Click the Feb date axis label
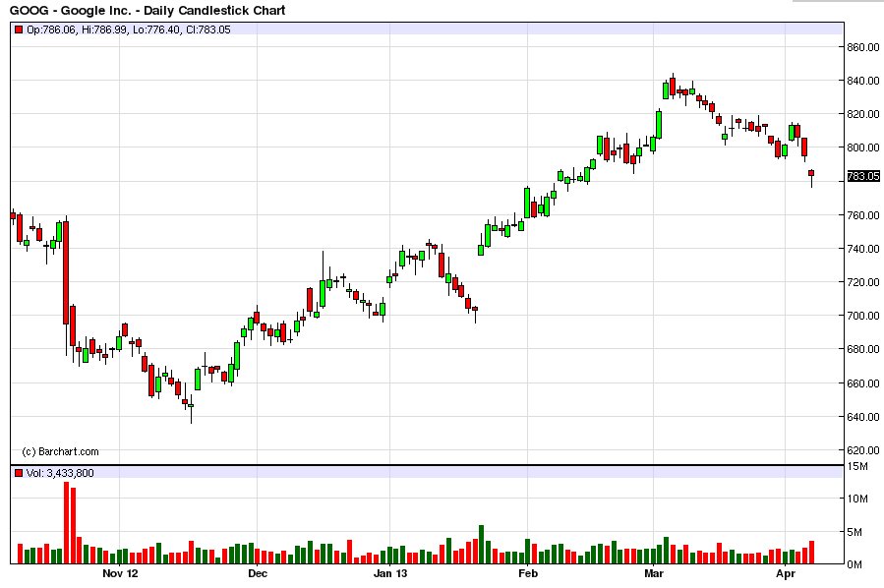The width and height of the screenshot is (884, 588). point(528,574)
